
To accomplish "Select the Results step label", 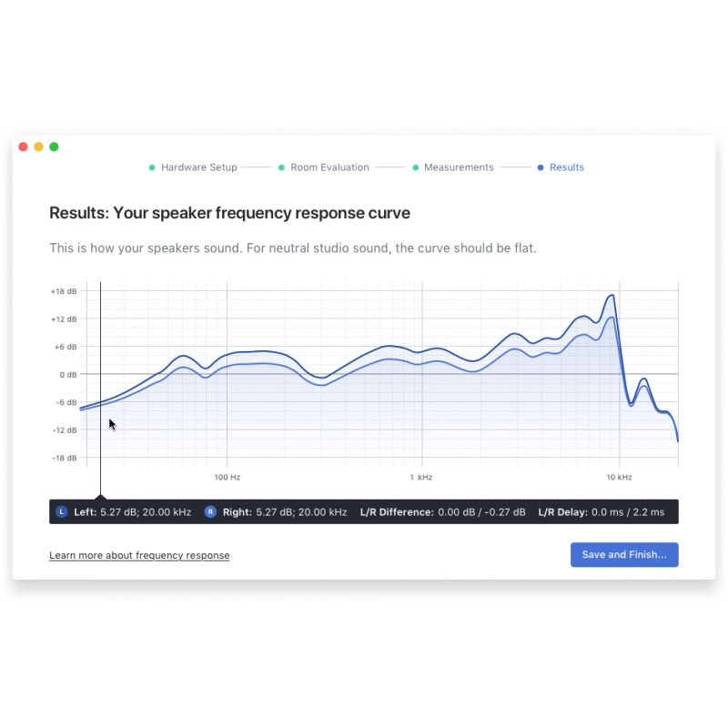I will click(x=567, y=167).
